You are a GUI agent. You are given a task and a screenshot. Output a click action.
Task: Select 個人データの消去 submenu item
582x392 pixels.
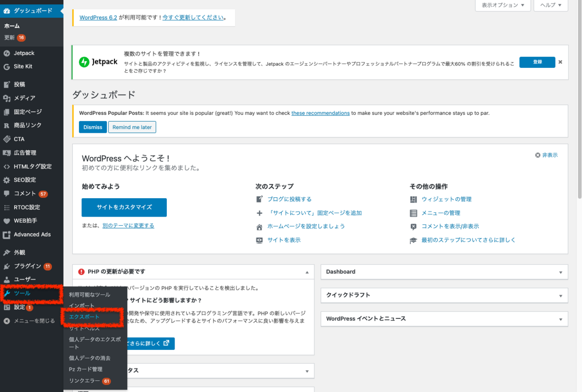pyautogui.click(x=90, y=358)
